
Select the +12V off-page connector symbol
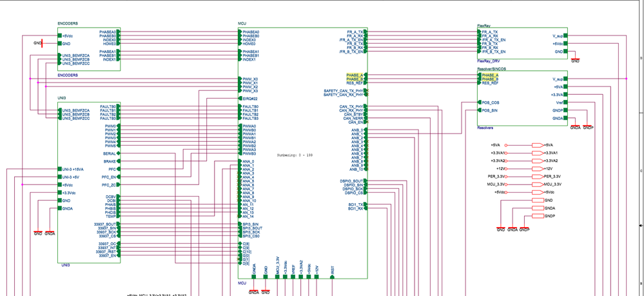click(538, 168)
